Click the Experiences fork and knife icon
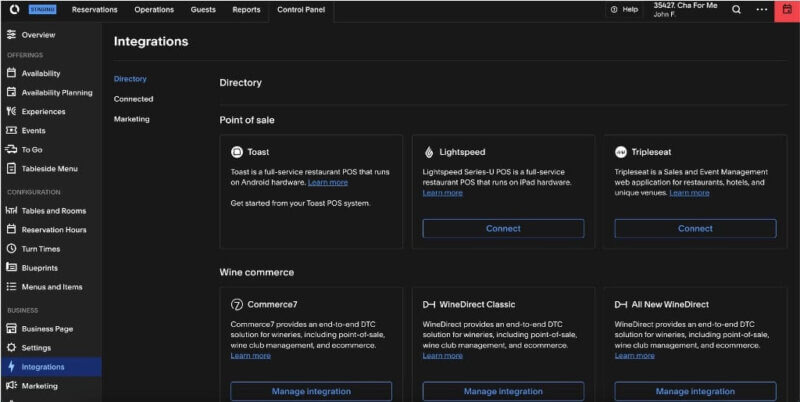The image size is (800, 402). tap(11, 111)
